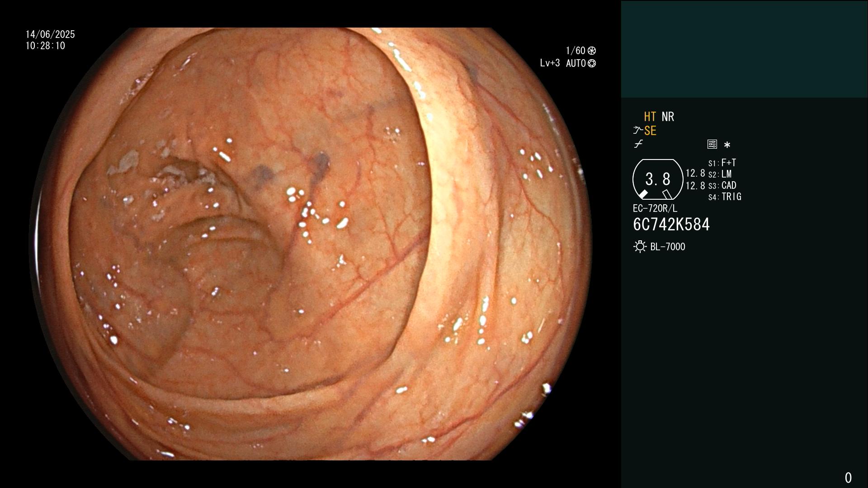Click the lower 12.8 diameter value

695,186
